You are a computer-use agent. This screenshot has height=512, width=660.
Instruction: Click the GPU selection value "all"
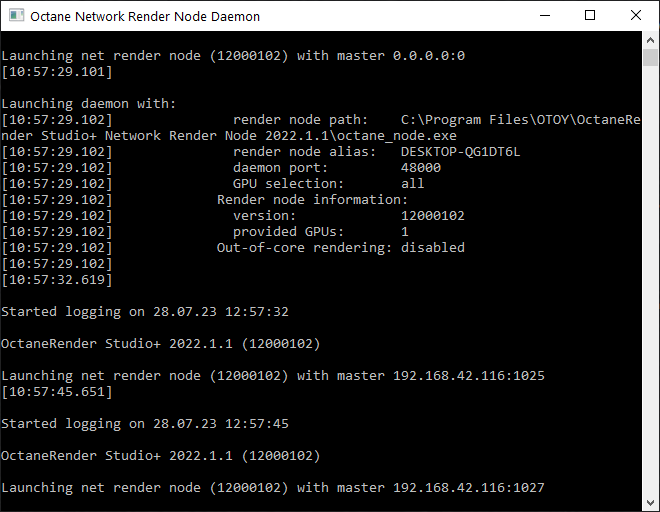pos(413,184)
